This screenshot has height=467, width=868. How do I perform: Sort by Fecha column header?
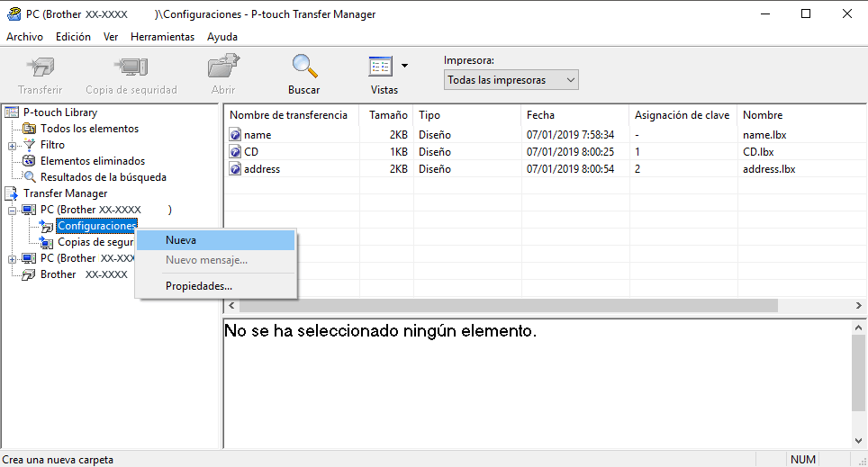tap(575, 115)
